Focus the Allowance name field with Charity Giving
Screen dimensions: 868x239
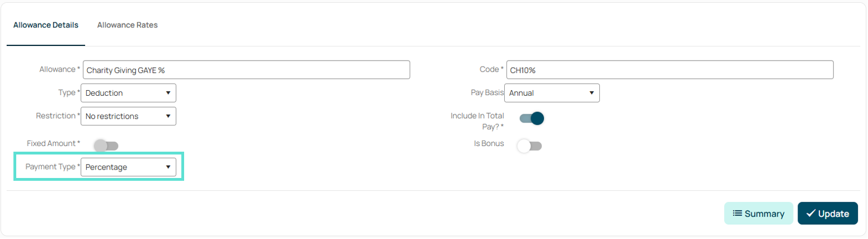(246, 70)
